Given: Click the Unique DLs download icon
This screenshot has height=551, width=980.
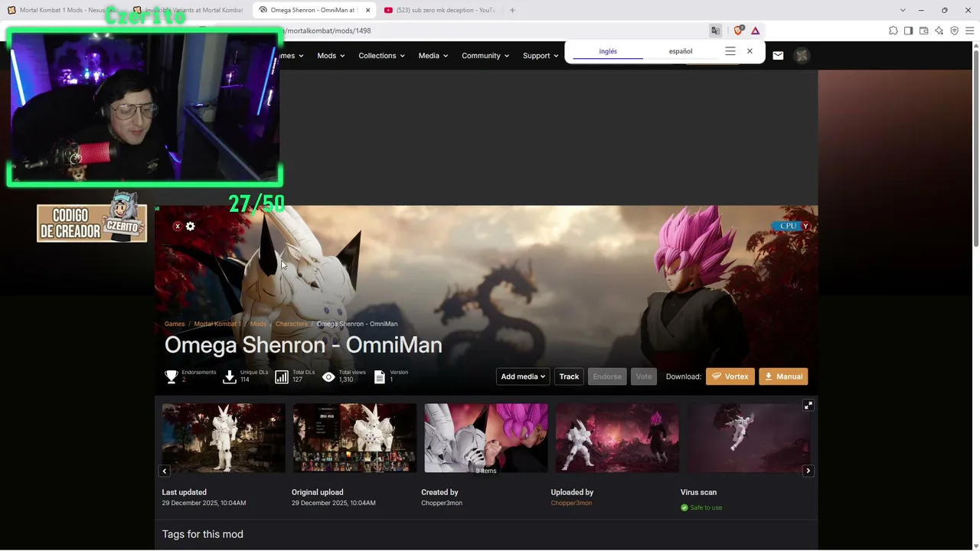Looking at the screenshot, I should (230, 377).
